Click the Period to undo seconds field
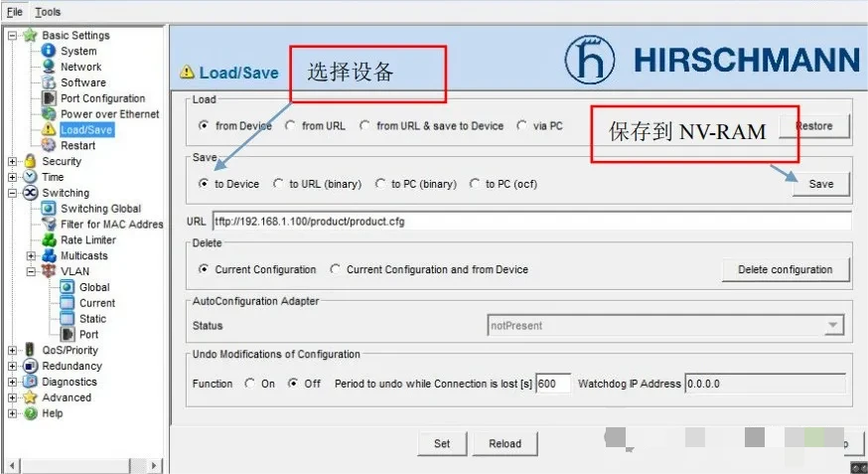 click(553, 384)
